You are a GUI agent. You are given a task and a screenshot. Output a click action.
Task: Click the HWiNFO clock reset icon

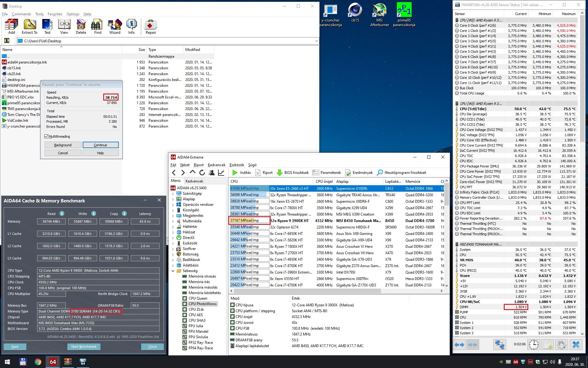(x=533, y=344)
